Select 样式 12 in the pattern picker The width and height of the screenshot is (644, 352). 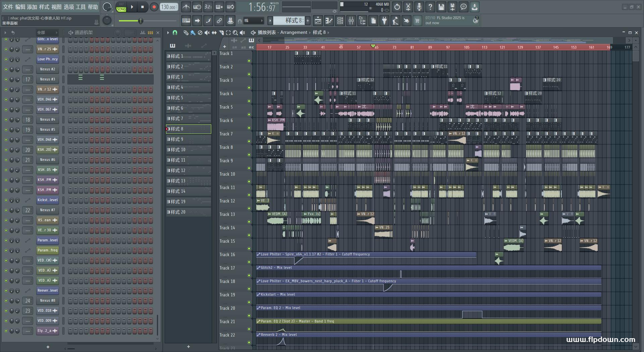tap(189, 170)
